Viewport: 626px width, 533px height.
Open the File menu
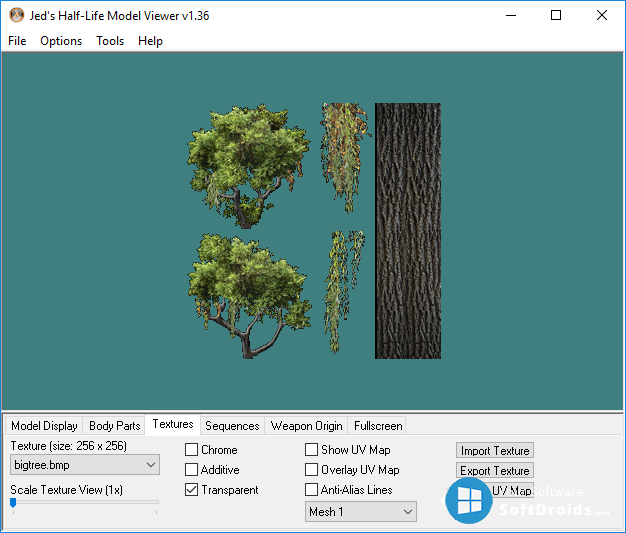tap(17, 41)
